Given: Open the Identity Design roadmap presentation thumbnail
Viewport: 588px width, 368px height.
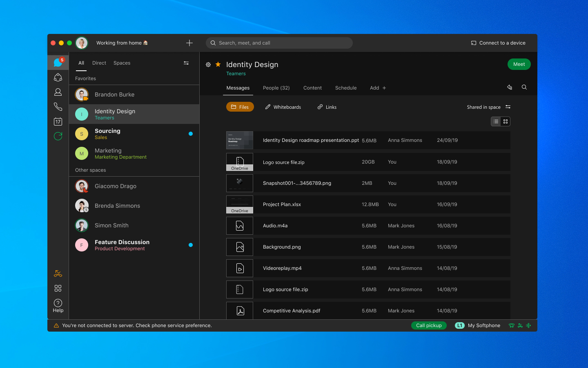Looking at the screenshot, I should point(240,140).
